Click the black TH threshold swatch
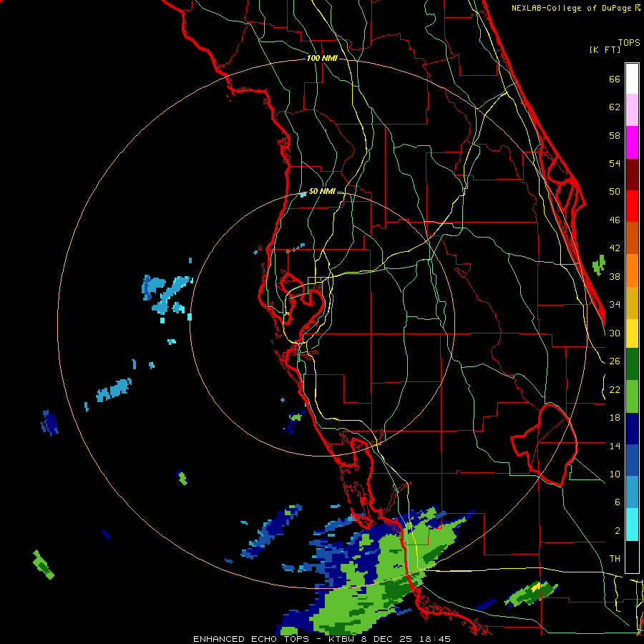 (632, 557)
